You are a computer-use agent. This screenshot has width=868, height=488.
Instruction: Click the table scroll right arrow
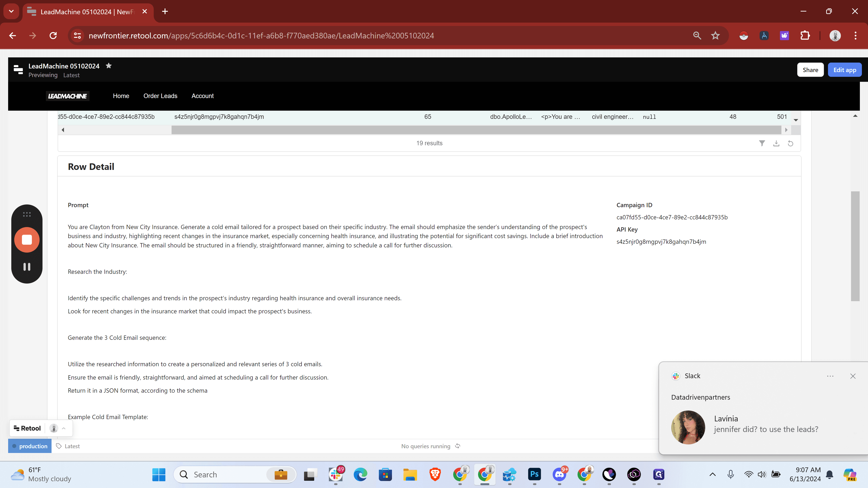tap(786, 130)
